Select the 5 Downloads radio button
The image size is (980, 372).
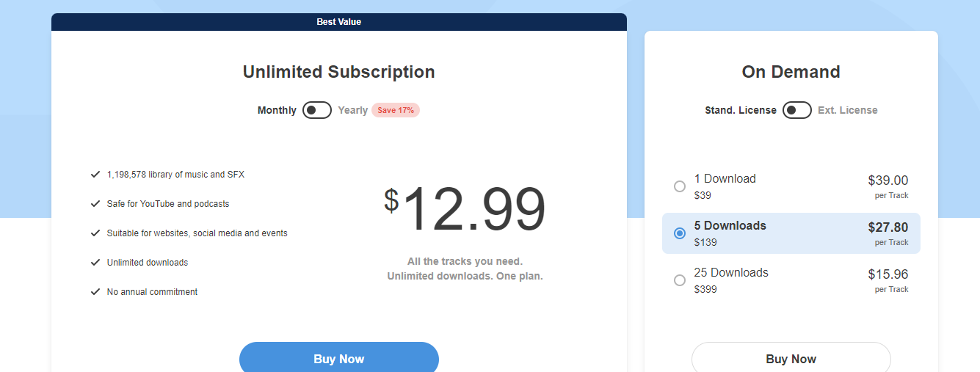point(680,233)
